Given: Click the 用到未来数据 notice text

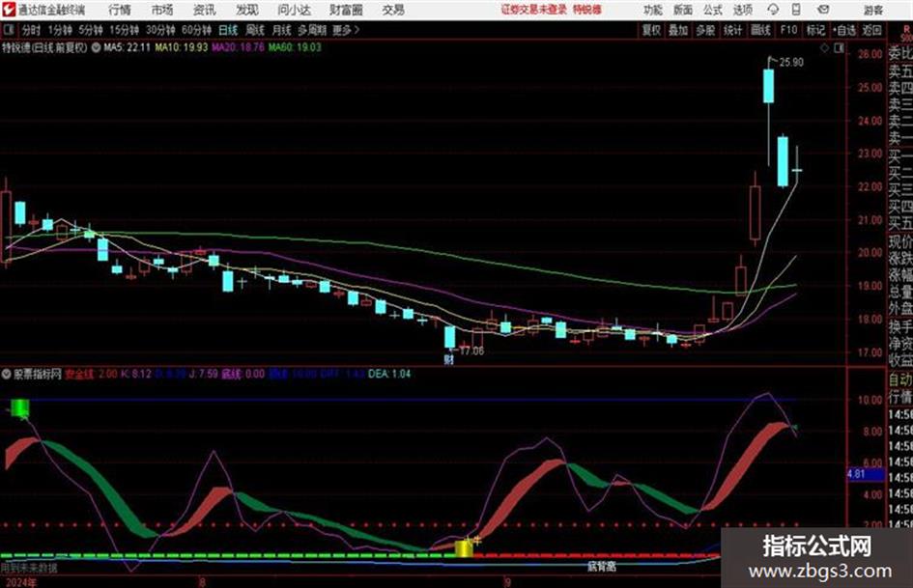Looking at the screenshot, I should coord(29,568).
